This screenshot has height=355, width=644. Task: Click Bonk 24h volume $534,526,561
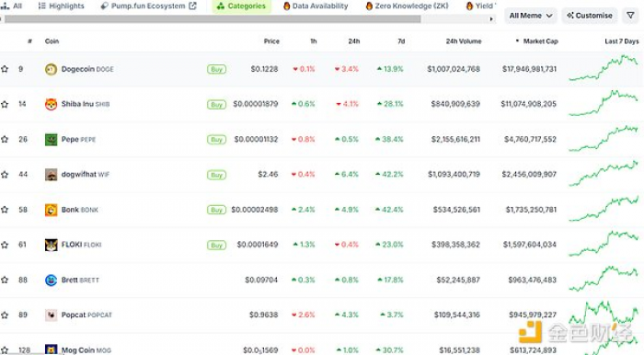[x=456, y=210]
